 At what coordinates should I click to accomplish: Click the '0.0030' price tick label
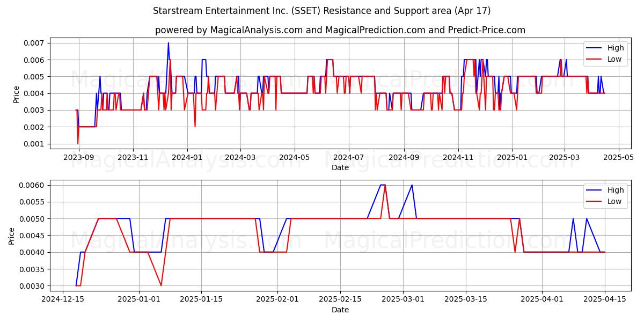pos(33,286)
